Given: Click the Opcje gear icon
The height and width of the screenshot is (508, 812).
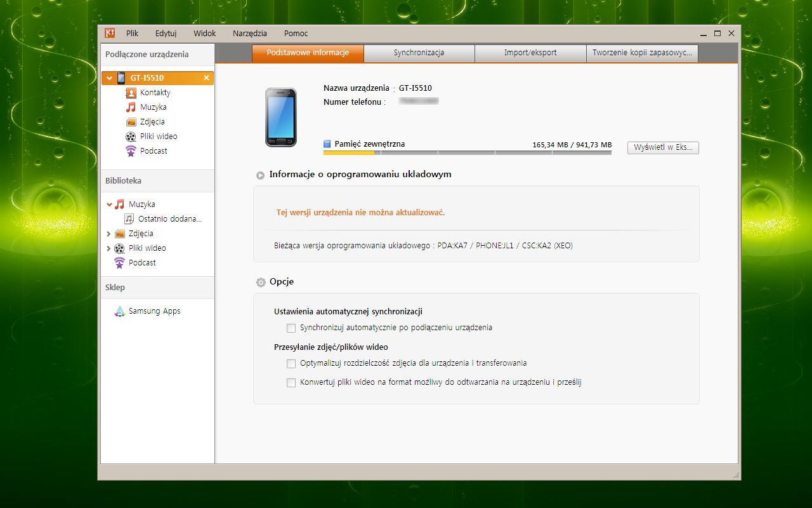Looking at the screenshot, I should coord(261,282).
